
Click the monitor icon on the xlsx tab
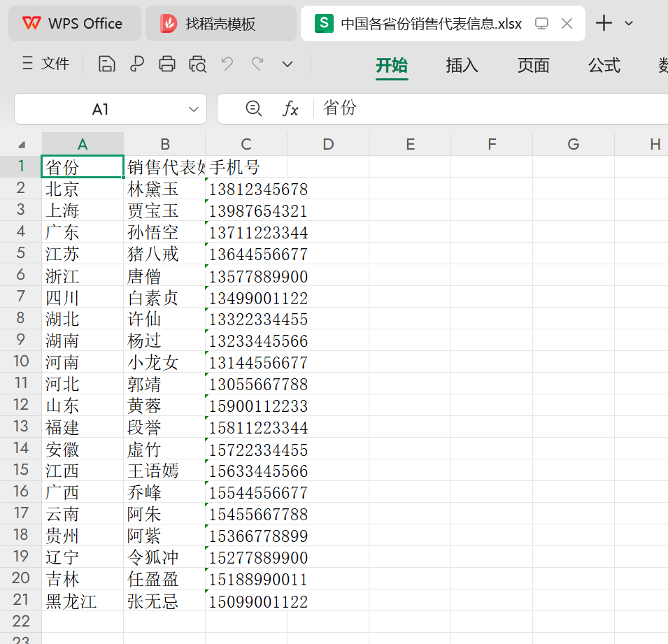click(x=541, y=24)
